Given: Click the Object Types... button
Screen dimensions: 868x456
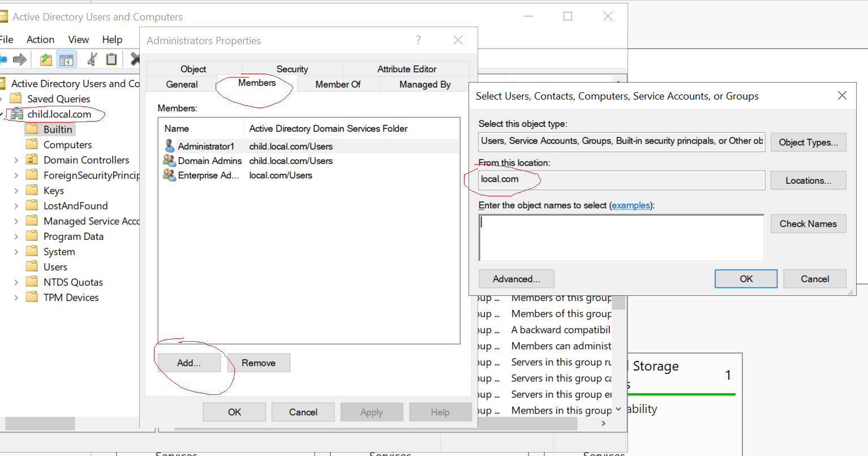Looking at the screenshot, I should pos(808,142).
